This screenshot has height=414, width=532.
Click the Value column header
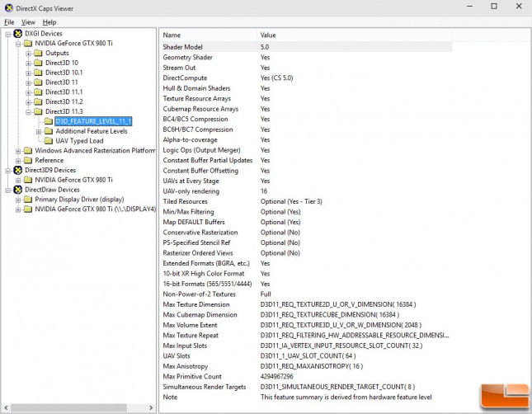(x=354, y=35)
